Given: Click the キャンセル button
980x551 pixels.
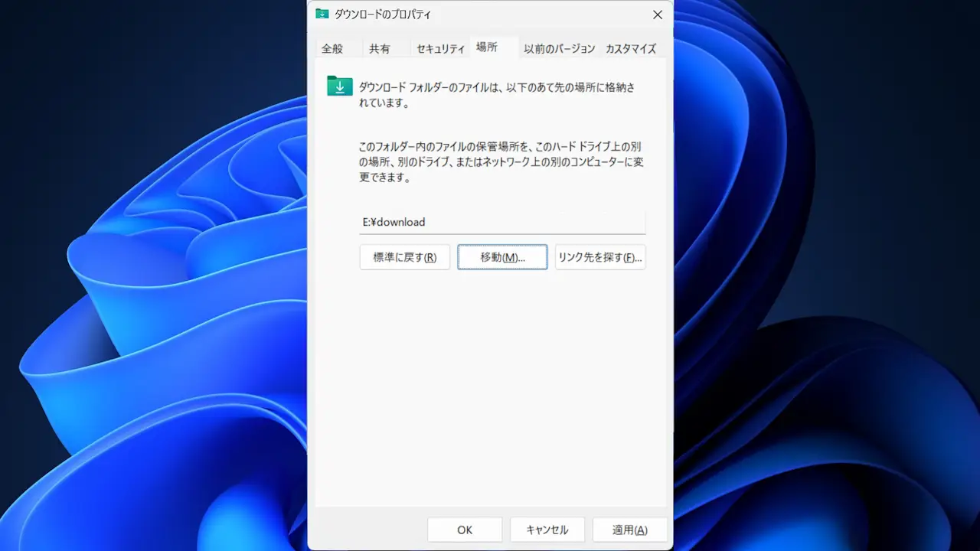Looking at the screenshot, I should pos(547,530).
